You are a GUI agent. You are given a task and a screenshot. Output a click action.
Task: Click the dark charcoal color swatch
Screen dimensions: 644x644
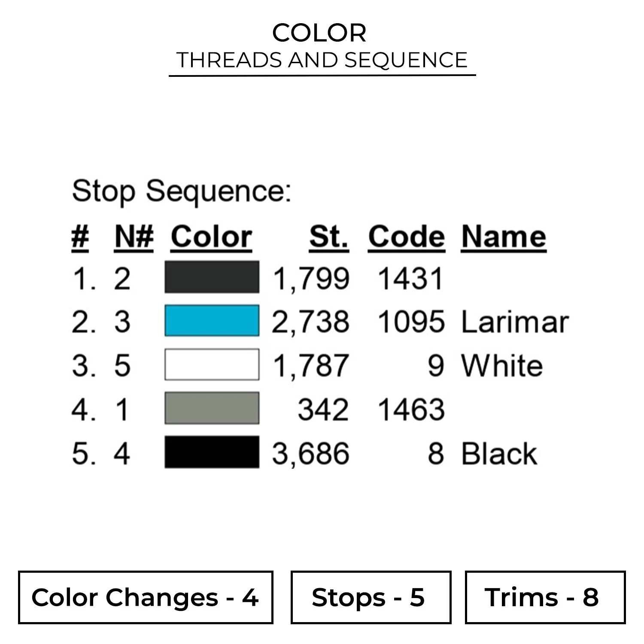212,277
